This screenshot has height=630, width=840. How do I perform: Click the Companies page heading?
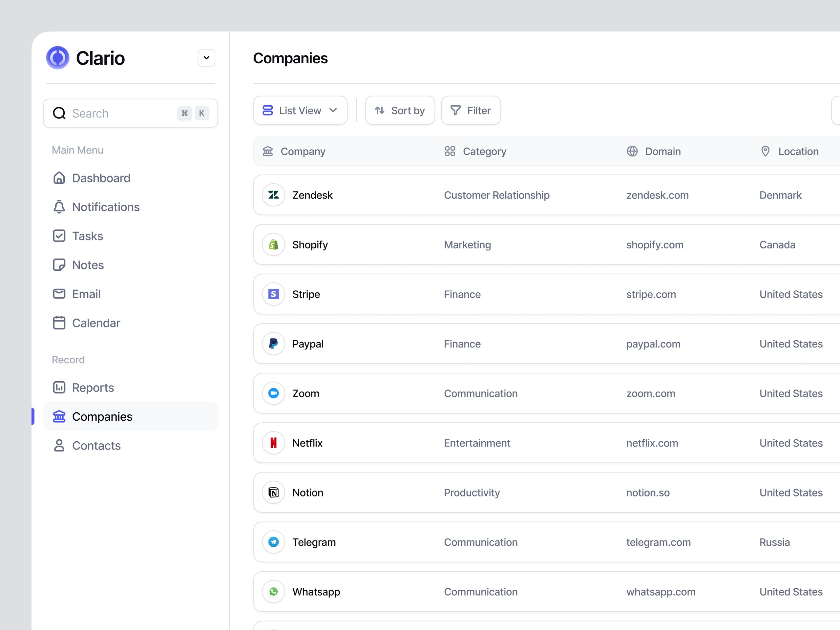click(290, 58)
